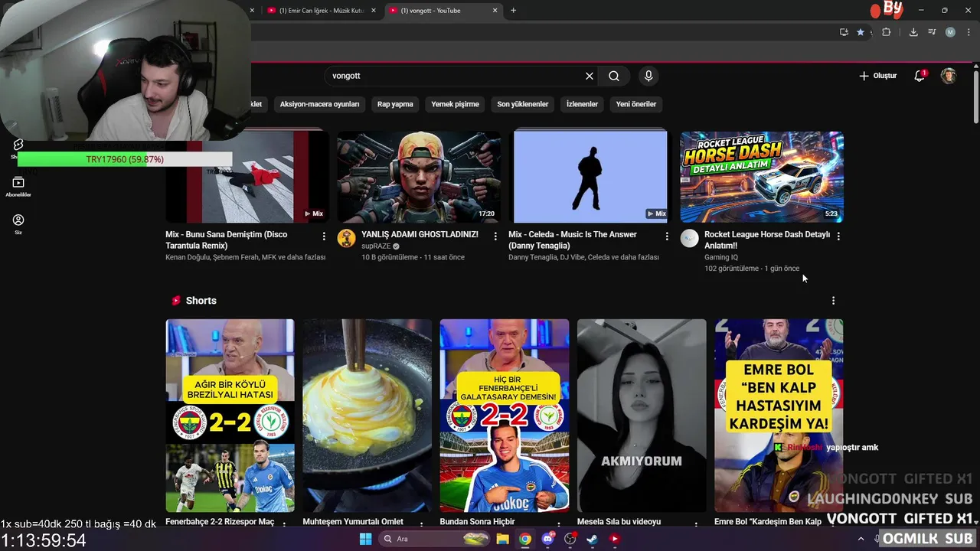
Task: Open File Explorer from the taskbar
Action: tap(502, 539)
